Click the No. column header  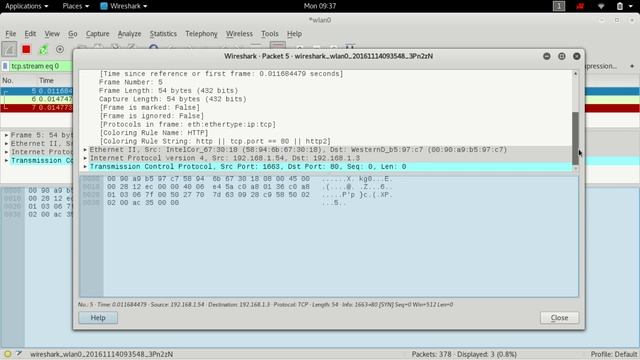7,81
